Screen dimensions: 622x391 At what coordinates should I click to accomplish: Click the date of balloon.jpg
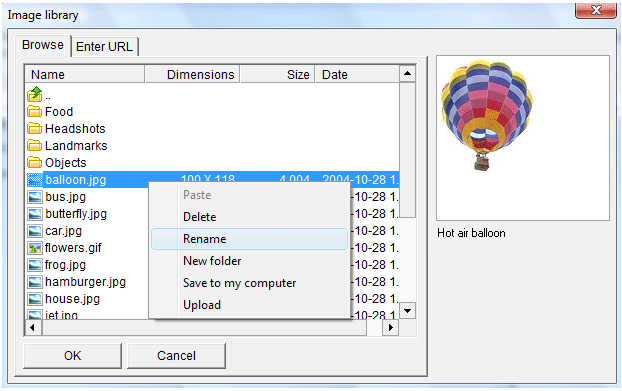click(x=360, y=179)
